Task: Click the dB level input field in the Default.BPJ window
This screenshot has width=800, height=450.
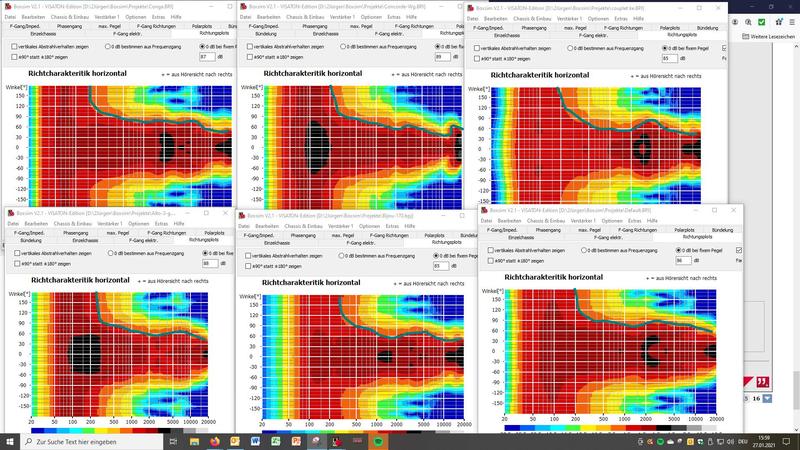Action: [683, 261]
